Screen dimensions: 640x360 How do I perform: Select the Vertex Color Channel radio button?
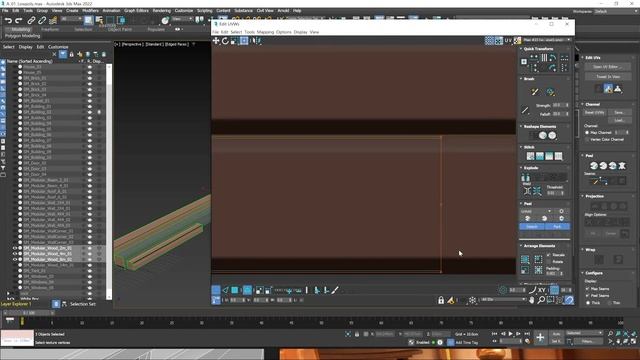coord(587,140)
